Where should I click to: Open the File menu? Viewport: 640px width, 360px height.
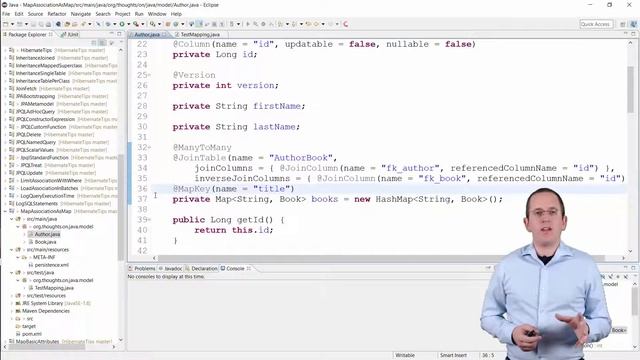point(6,14)
